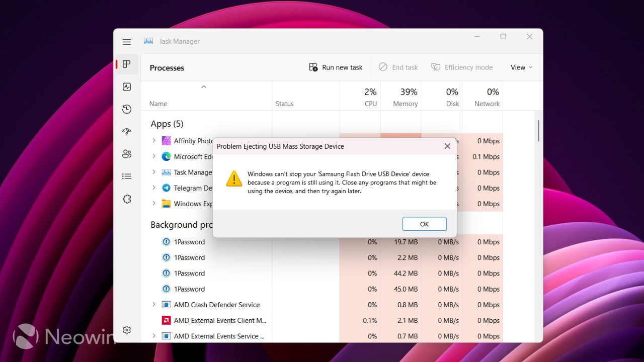Click the '0.1 Mbps' network value
The width and height of the screenshot is (644, 362).
[x=486, y=156]
